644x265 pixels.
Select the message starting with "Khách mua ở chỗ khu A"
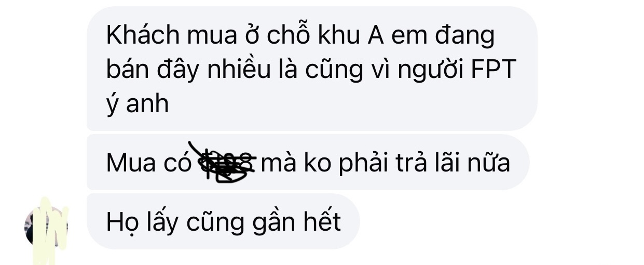(x=311, y=68)
